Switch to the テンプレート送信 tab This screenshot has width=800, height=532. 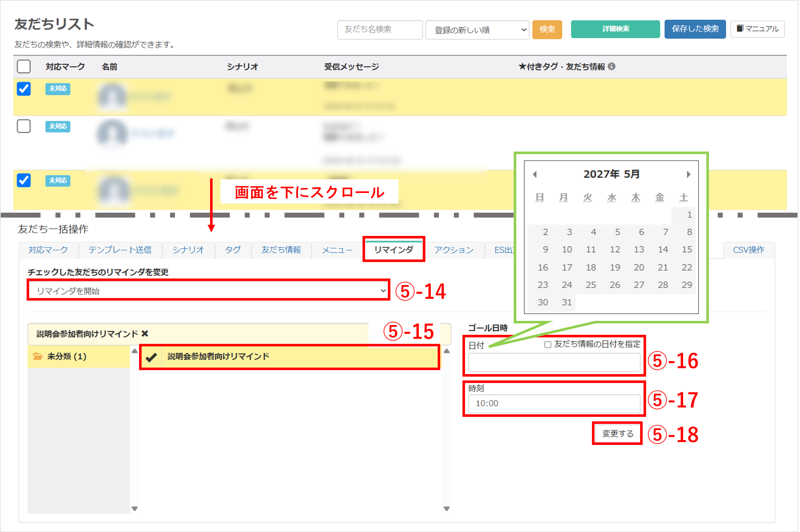coord(120,250)
